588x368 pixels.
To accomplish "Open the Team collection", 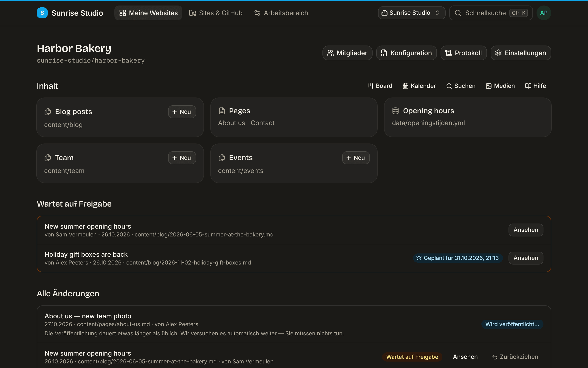I will click(64, 158).
